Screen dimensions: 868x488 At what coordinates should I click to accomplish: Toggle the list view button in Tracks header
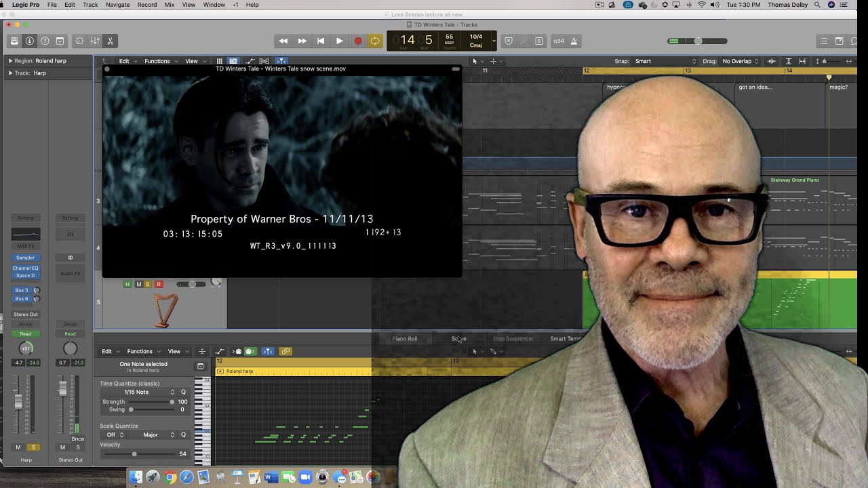pyautogui.click(x=233, y=61)
